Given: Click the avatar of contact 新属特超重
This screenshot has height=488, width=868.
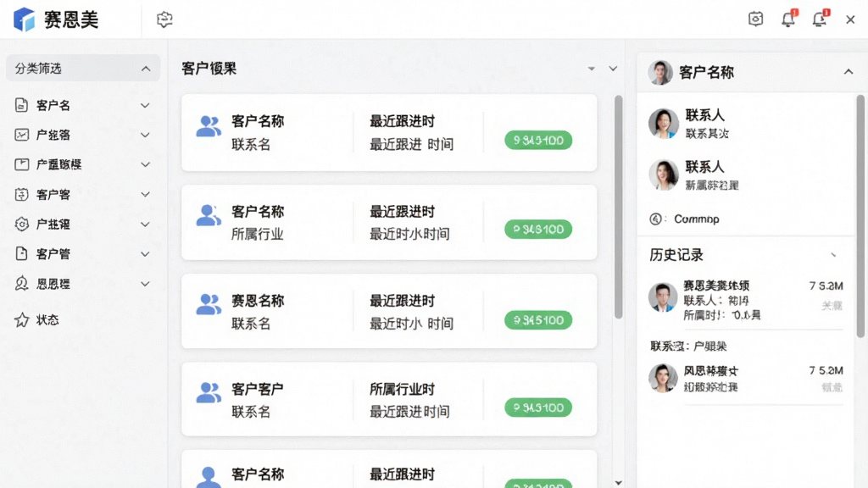Looking at the screenshot, I should point(664,175).
